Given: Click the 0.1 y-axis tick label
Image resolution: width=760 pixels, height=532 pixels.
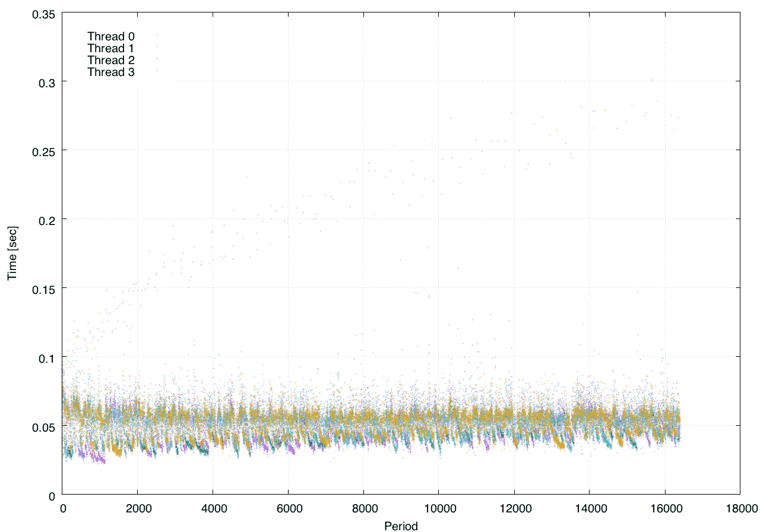Looking at the screenshot, I should [x=46, y=357].
